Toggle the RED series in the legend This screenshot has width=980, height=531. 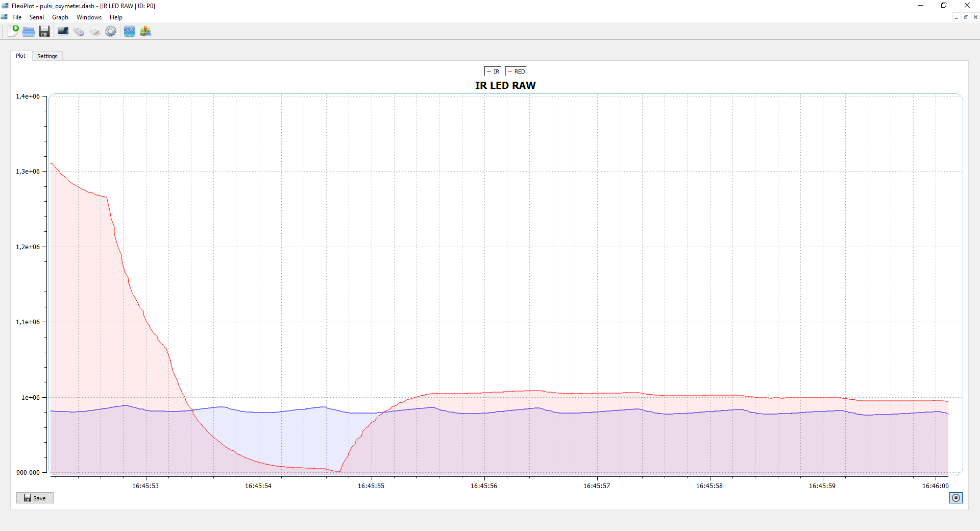516,71
